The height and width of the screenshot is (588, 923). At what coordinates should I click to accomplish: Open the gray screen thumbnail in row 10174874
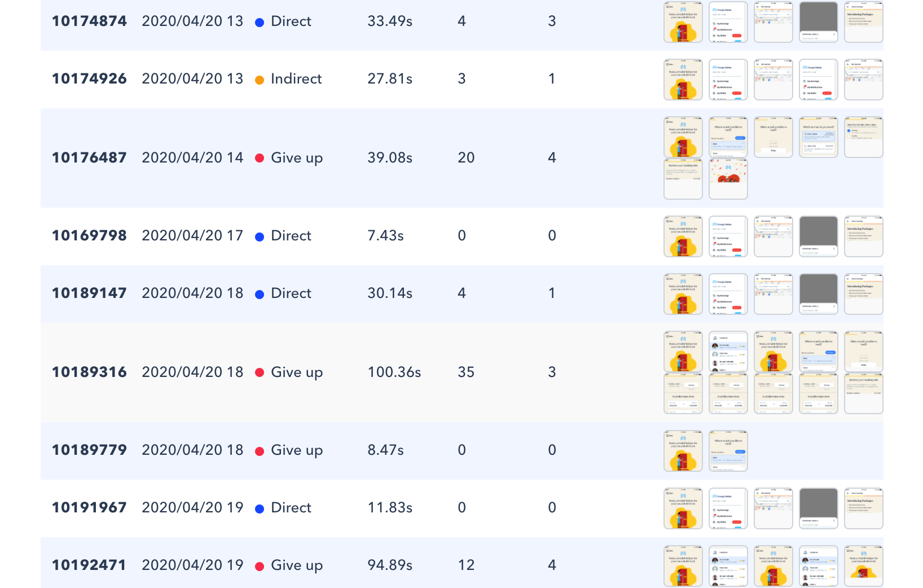(819, 22)
